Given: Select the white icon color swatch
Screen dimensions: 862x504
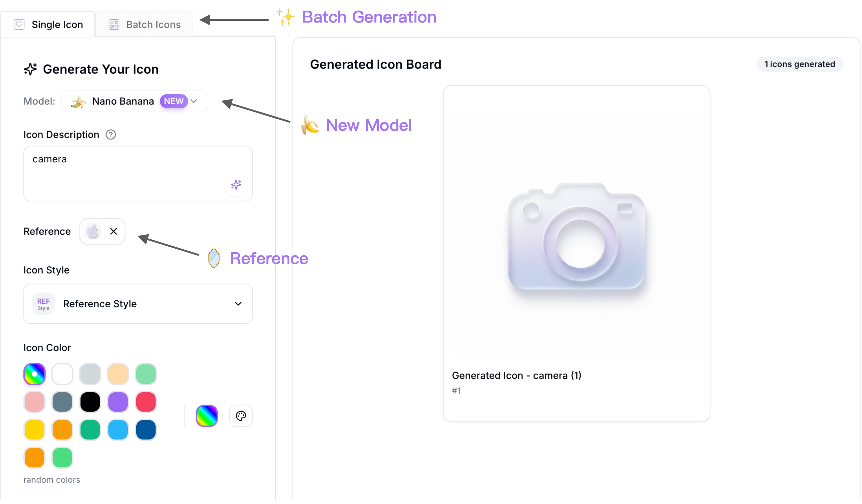Looking at the screenshot, I should point(62,374).
